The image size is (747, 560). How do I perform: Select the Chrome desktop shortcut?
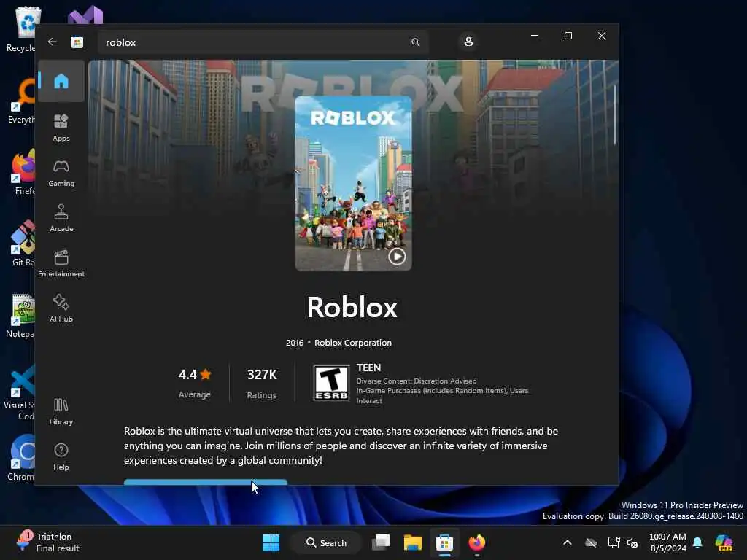pos(22,458)
